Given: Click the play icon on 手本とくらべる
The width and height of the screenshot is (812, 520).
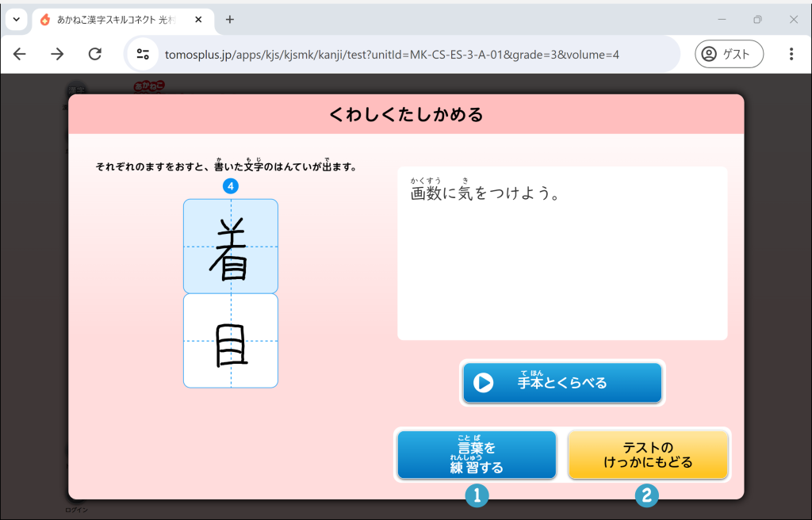Looking at the screenshot, I should 483,384.
